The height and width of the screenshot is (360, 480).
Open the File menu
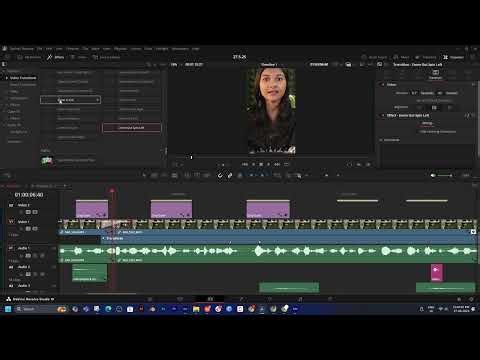(x=40, y=49)
